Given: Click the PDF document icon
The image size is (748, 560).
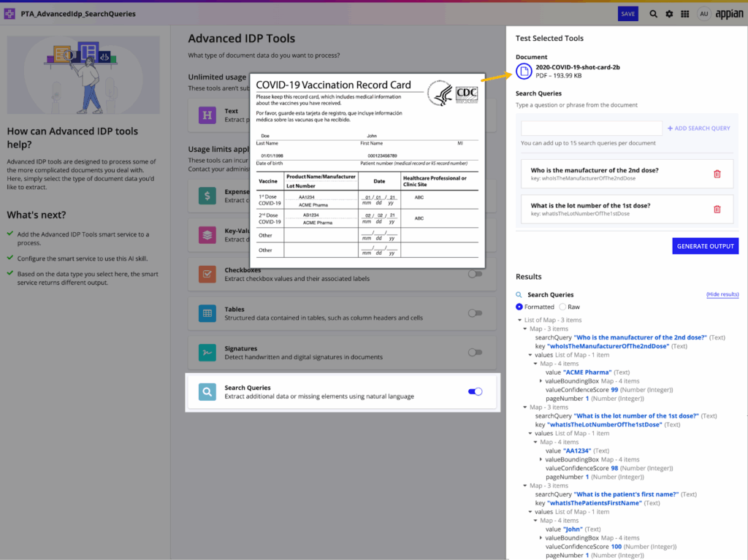Looking at the screenshot, I should 524,71.
